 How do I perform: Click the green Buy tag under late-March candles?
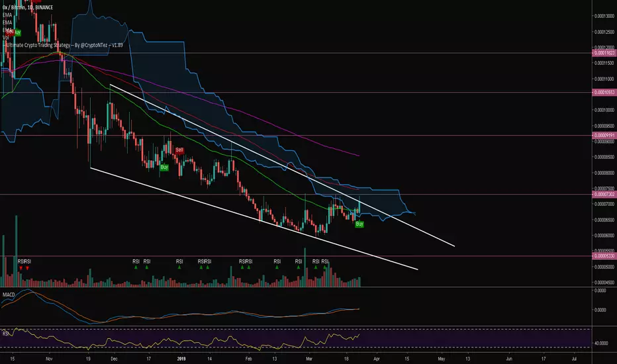click(x=359, y=224)
